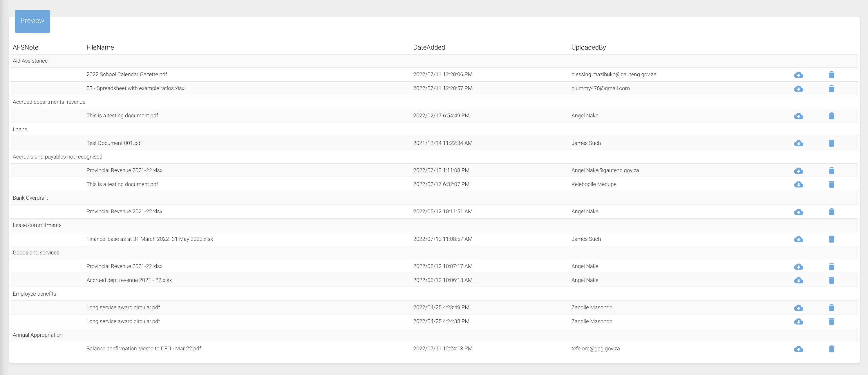Click the FileName column header
868x375 pixels.
(x=100, y=48)
